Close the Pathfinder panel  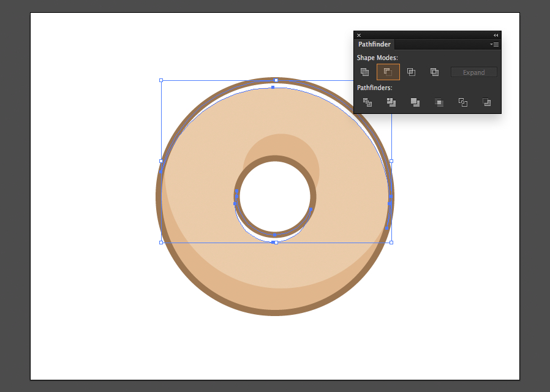(359, 35)
